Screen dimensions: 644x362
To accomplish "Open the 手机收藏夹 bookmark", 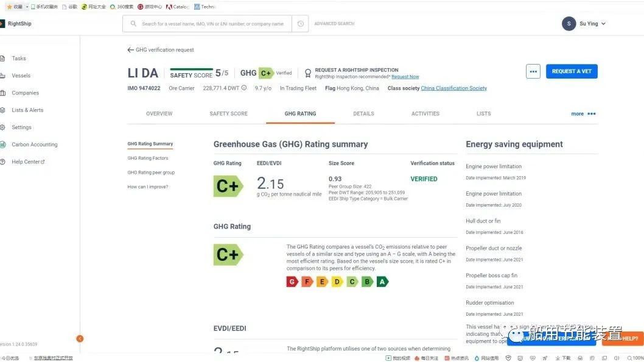I will click(44, 7).
